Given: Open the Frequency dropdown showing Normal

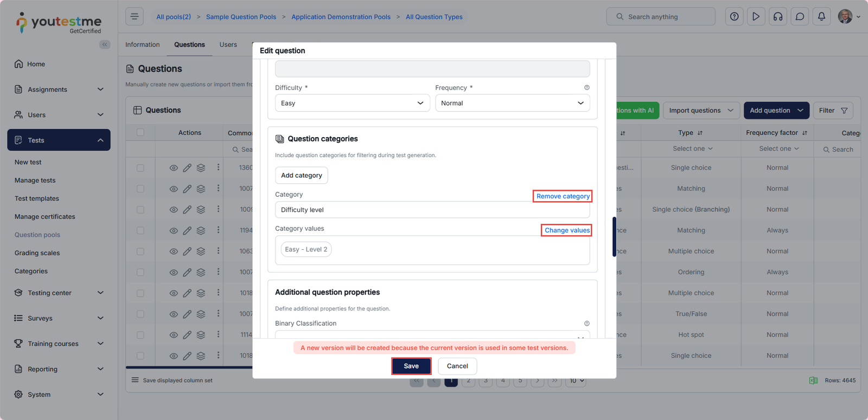Looking at the screenshot, I should pos(512,103).
